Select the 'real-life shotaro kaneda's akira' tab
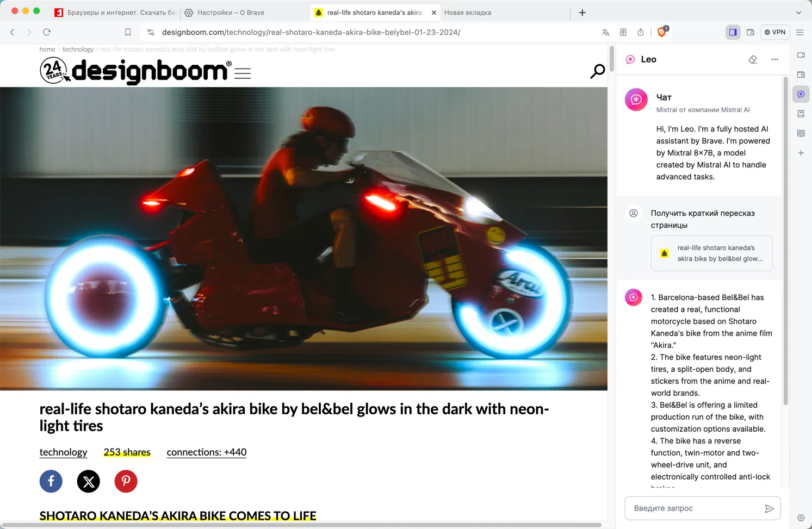 pyautogui.click(x=374, y=13)
